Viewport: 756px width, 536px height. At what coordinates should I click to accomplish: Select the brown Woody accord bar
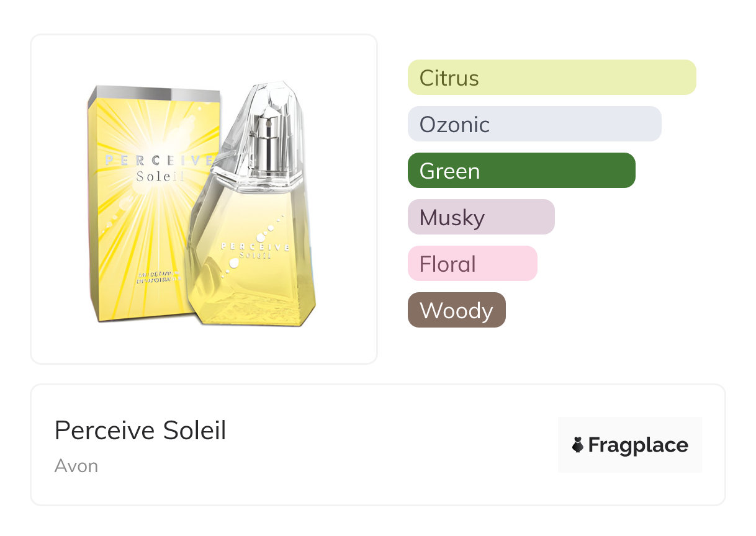tap(456, 310)
